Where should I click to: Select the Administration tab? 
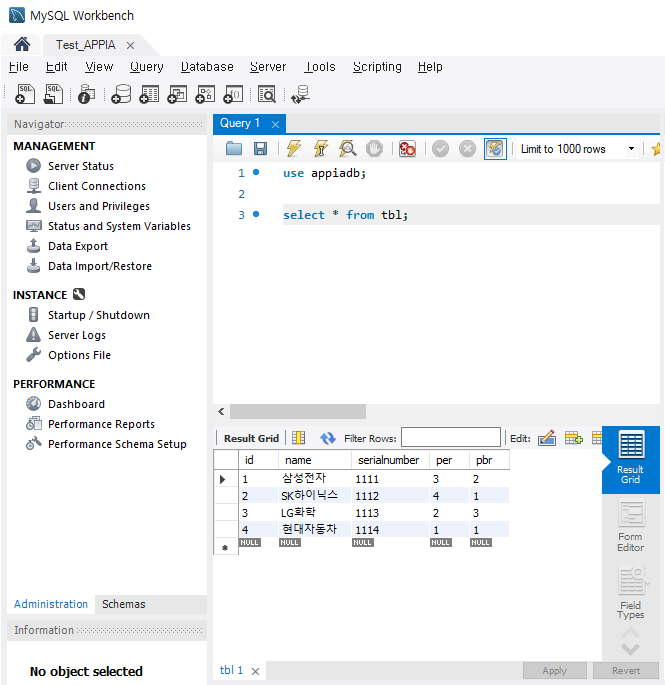click(51, 604)
